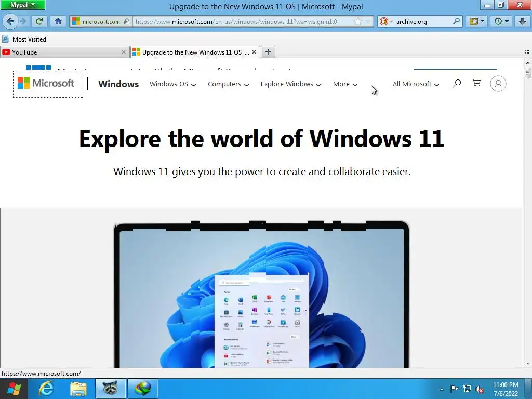Bookmark this page with the star icon
The width and height of the screenshot is (532, 399).
(357, 22)
